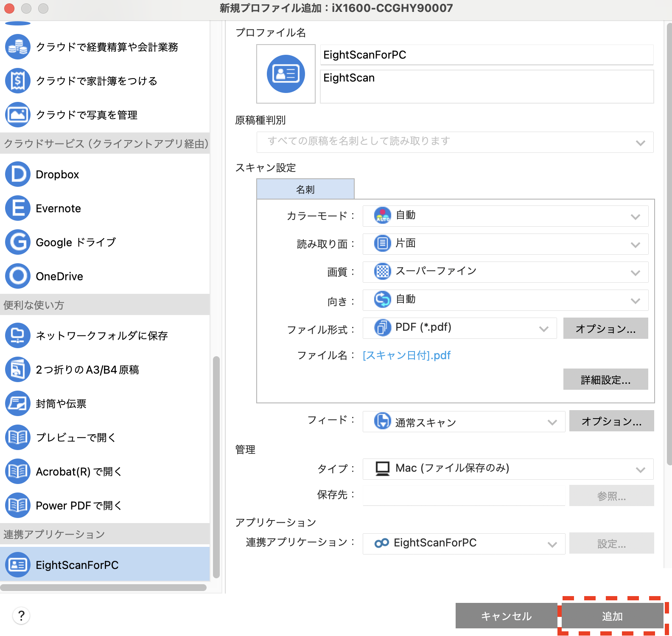
Task: Expand the カラーモード dropdown
Action: [x=505, y=216]
